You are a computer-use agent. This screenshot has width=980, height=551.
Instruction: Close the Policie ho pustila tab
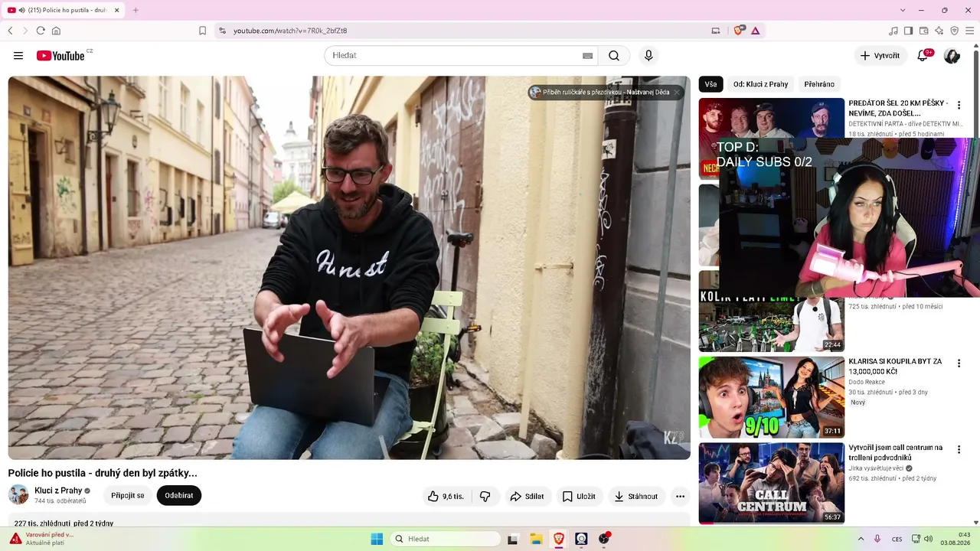pos(116,10)
